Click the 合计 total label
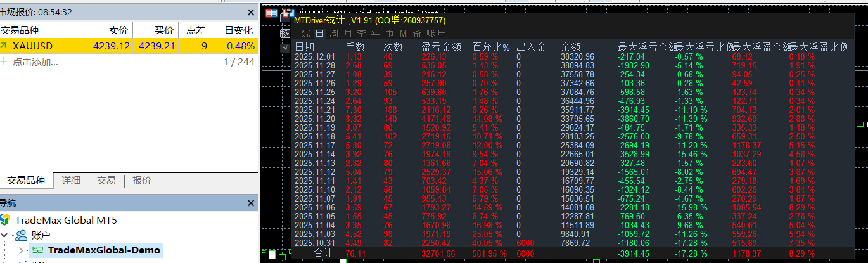This screenshot has height=263, width=868. 324,253
